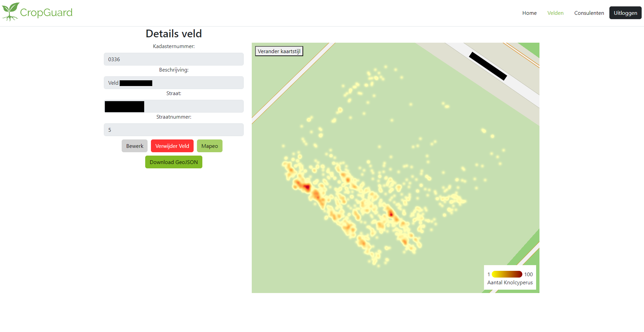Viewport: 644px width, 332px height.
Task: Click the CropGuard brand name text
Action: pos(46,13)
